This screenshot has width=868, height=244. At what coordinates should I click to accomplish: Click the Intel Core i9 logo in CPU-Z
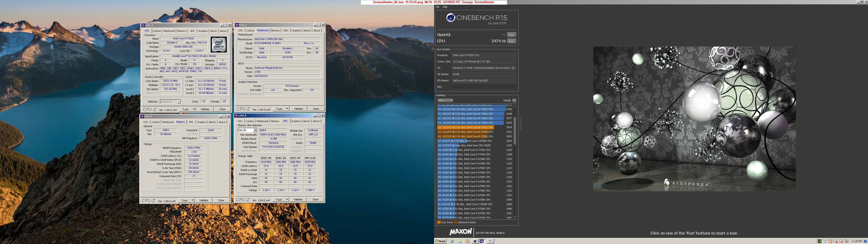(x=219, y=45)
